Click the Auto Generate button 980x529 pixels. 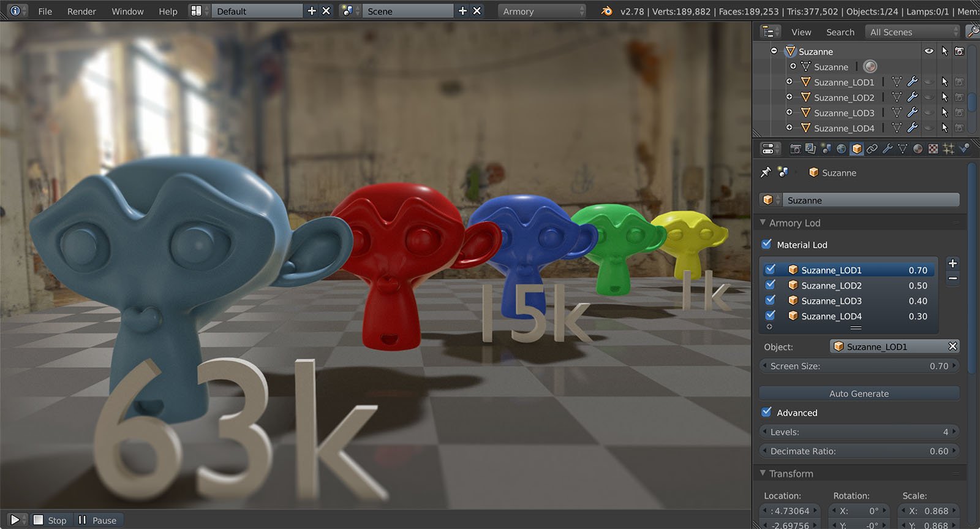859,394
